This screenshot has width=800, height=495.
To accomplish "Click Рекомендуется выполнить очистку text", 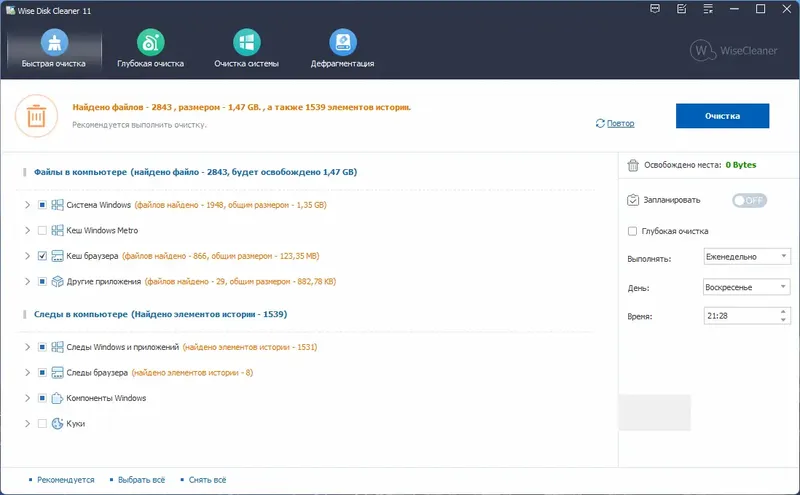I will click(x=139, y=125).
